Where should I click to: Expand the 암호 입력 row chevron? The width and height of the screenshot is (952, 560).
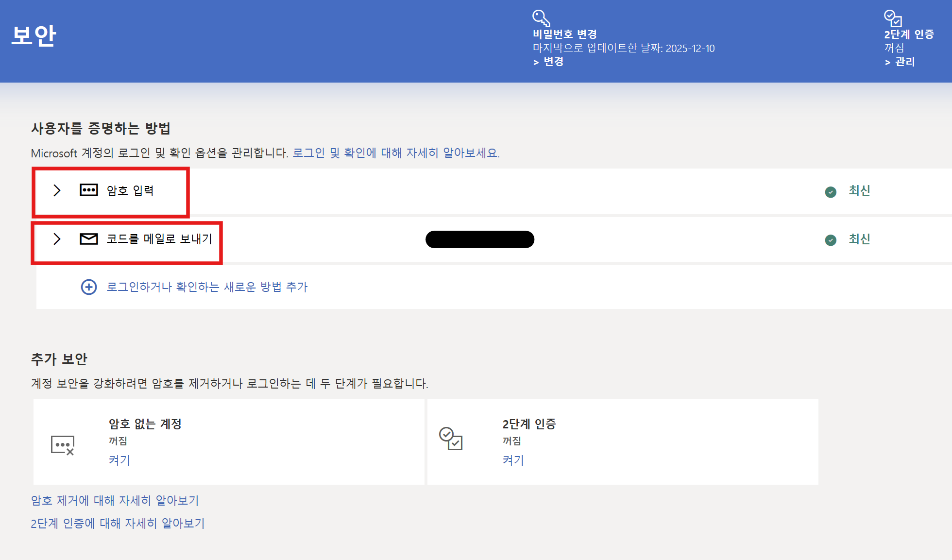(57, 190)
